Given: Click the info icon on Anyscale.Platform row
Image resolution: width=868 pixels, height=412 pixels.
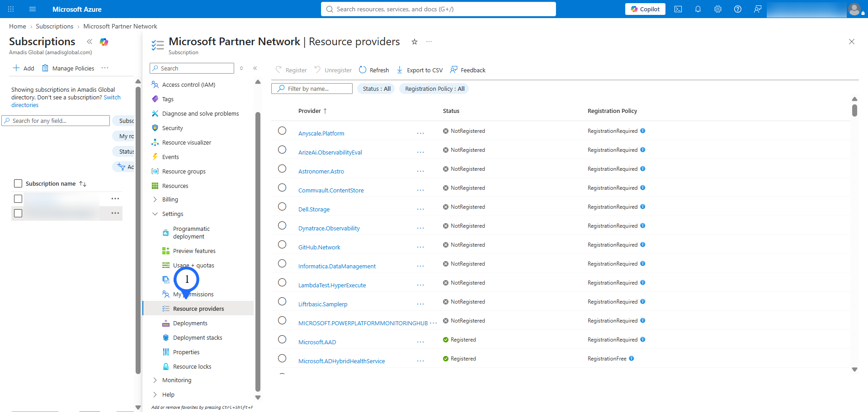Looking at the screenshot, I should point(643,131).
